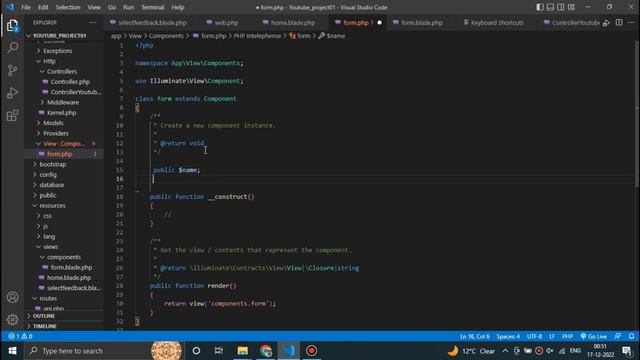Open the Manage gear icon
Screen dimensions: 640x360
click(12, 319)
